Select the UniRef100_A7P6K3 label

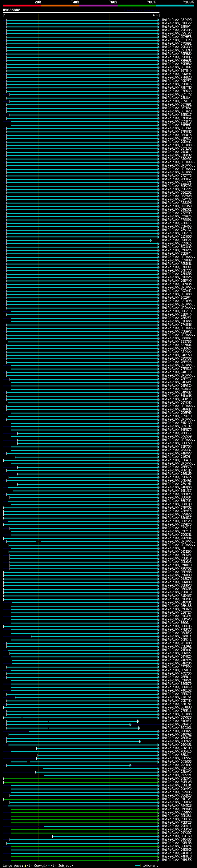pos(176,91)
